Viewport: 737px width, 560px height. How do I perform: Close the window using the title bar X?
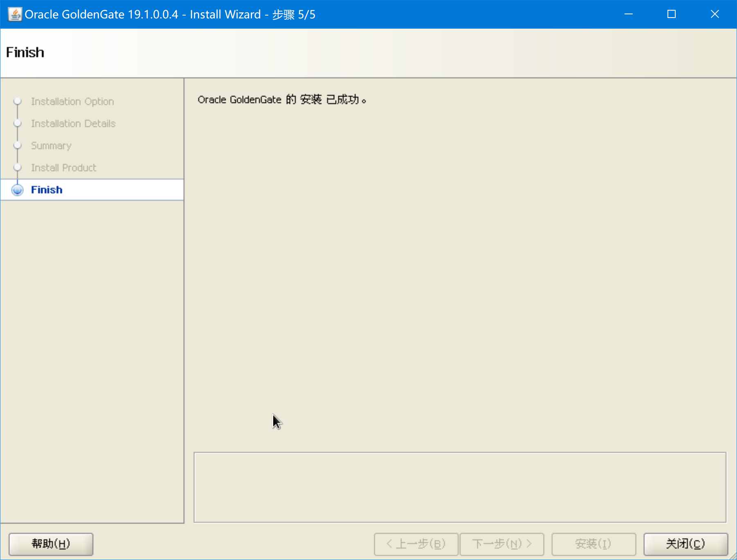715,14
